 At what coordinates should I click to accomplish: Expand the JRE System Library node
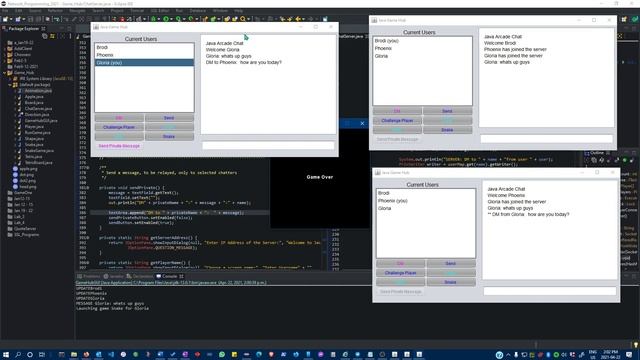[10, 79]
